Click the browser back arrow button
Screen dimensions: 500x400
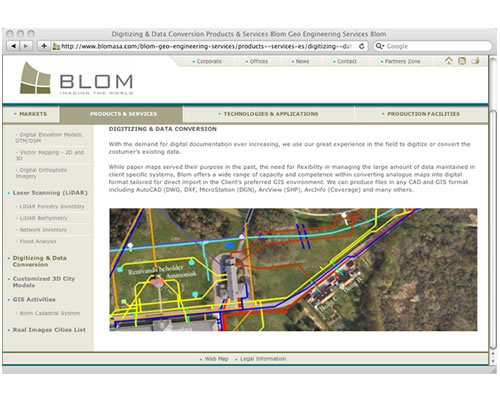pyautogui.click(x=13, y=46)
